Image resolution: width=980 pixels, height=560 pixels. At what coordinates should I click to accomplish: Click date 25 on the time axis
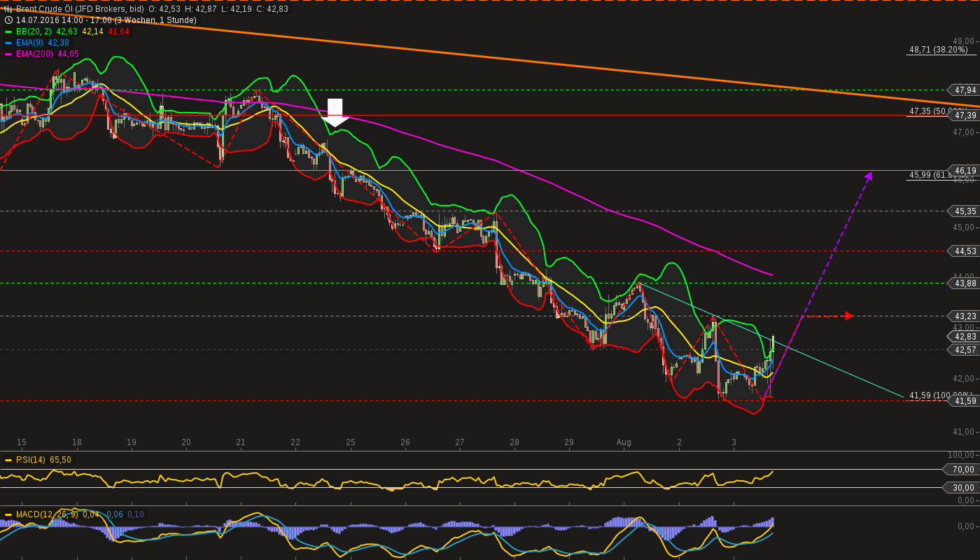tap(351, 442)
